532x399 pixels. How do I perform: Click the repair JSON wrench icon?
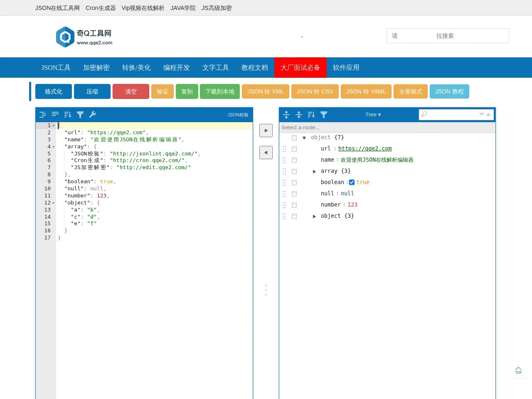click(x=93, y=115)
